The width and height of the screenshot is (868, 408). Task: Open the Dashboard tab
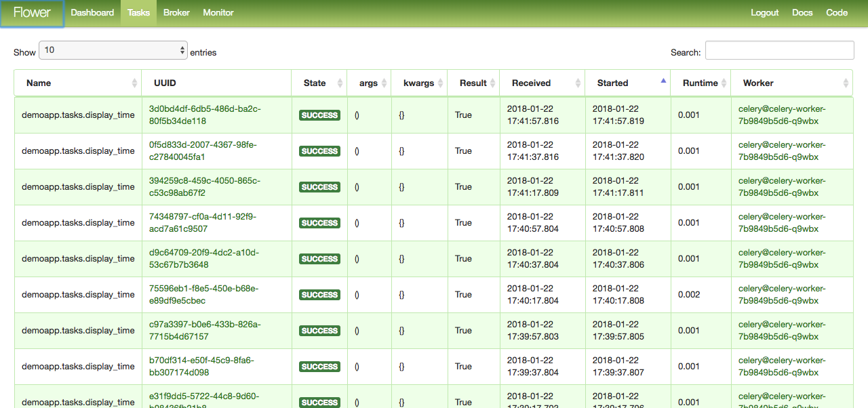point(92,12)
